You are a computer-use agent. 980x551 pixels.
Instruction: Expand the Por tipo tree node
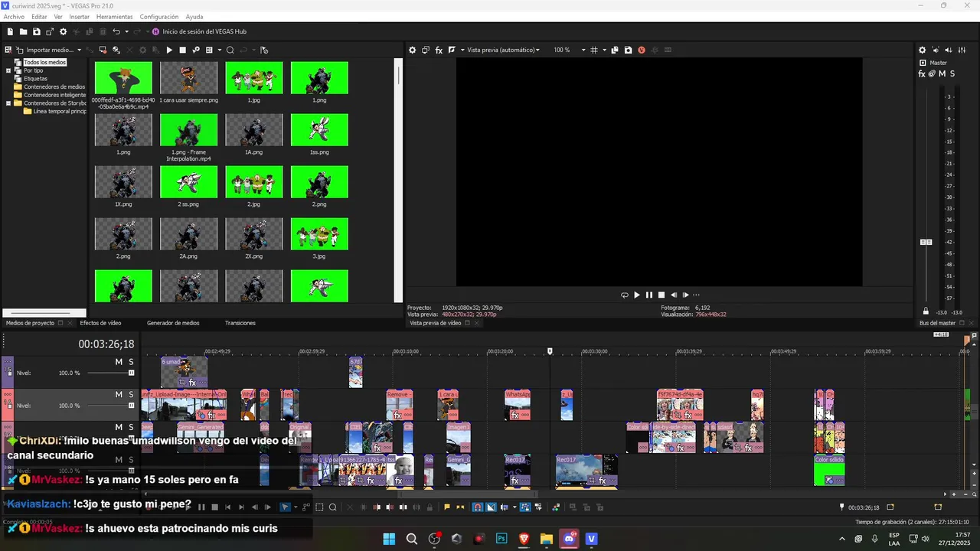(x=8, y=70)
